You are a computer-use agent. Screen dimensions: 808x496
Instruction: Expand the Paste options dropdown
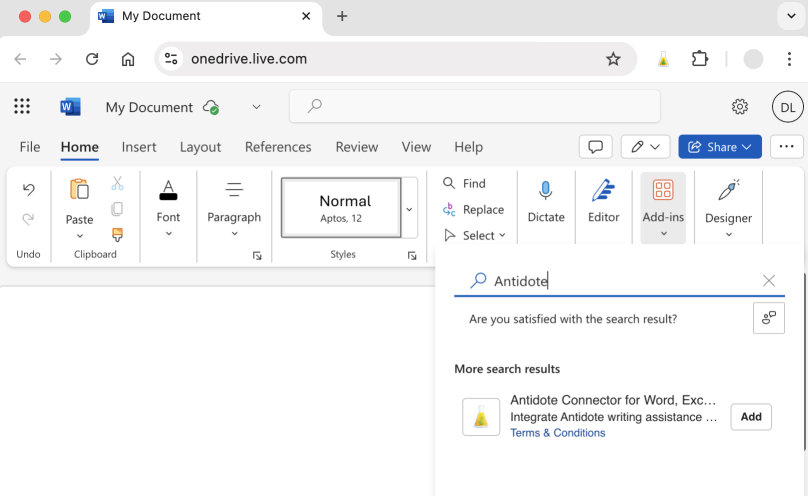tap(79, 237)
